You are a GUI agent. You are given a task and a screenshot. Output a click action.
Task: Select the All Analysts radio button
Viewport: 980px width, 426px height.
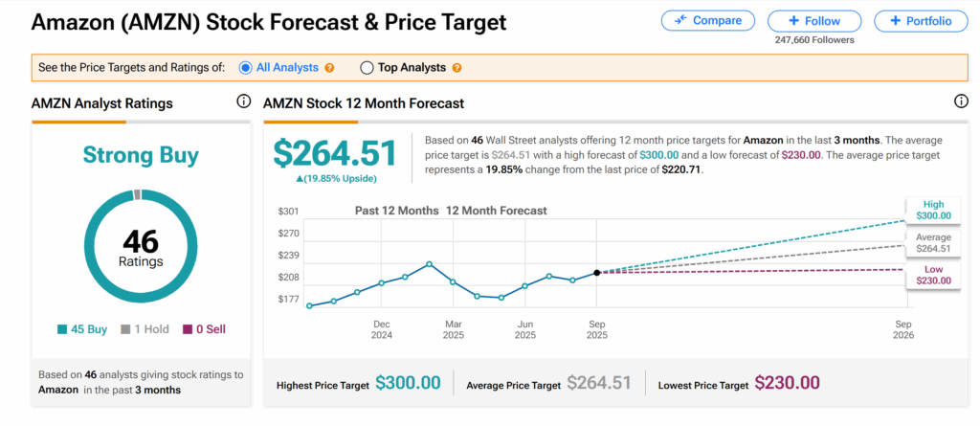(245, 68)
